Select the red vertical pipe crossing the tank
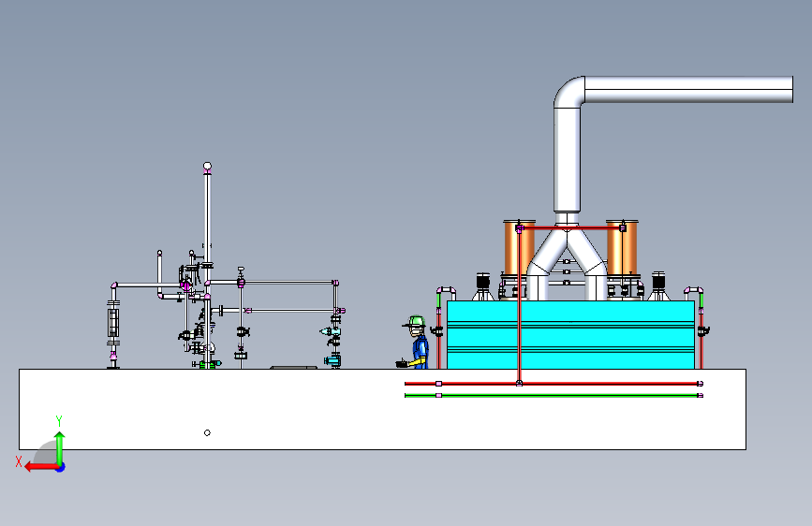This screenshot has height=526, width=812. point(519,305)
